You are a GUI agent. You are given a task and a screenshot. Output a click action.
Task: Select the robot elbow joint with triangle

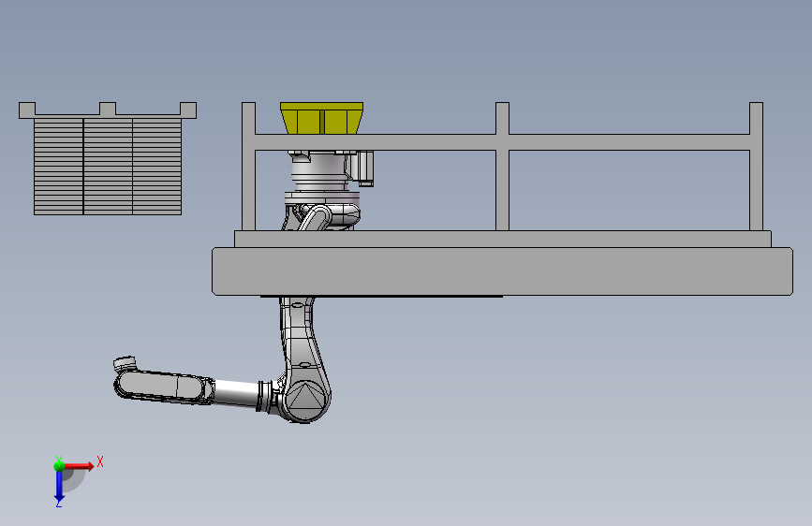305,401
